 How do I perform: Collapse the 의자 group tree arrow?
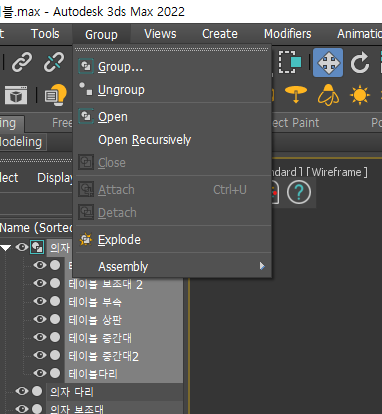click(6, 248)
